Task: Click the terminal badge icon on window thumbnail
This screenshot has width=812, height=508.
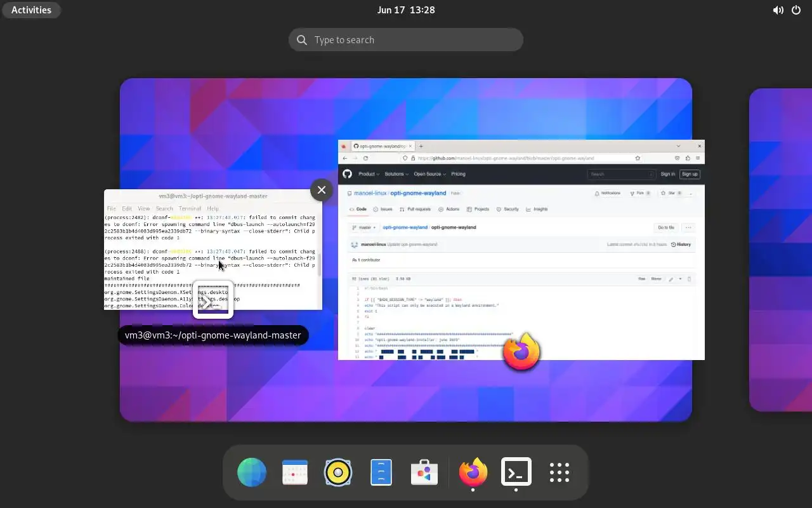Action: point(213,300)
